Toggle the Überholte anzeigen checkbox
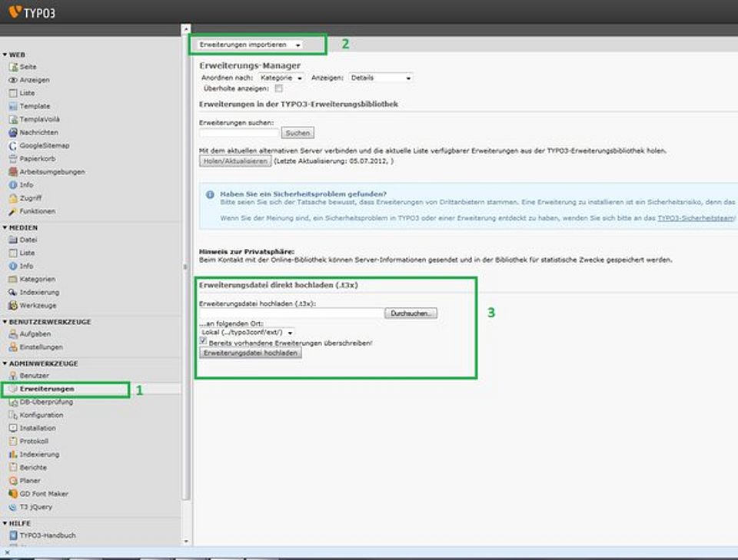Screen dimensions: 738x560 tap(279, 89)
